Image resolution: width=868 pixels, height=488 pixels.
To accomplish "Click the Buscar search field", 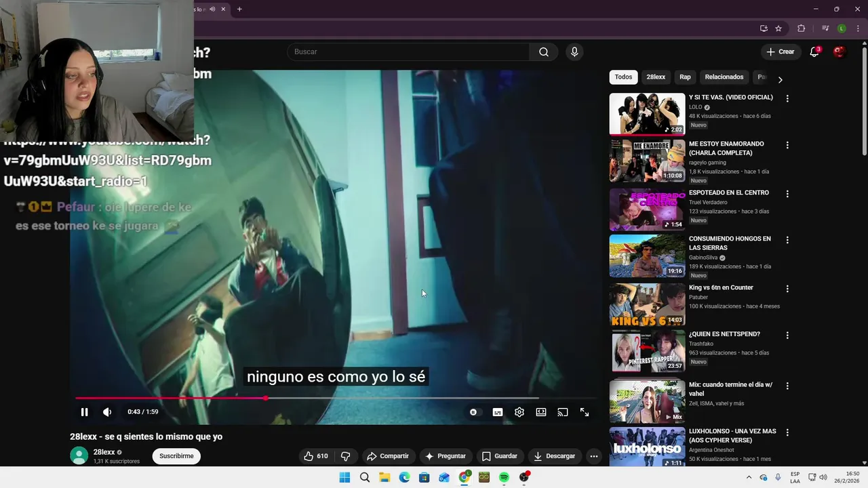I will click(409, 52).
